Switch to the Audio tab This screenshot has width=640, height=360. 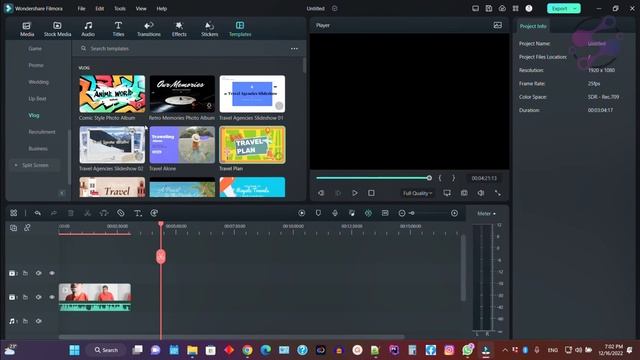point(88,29)
